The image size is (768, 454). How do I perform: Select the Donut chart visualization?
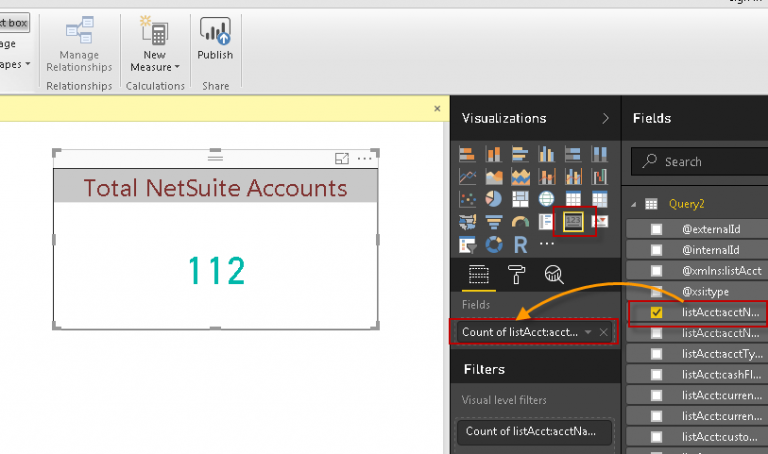click(x=494, y=244)
